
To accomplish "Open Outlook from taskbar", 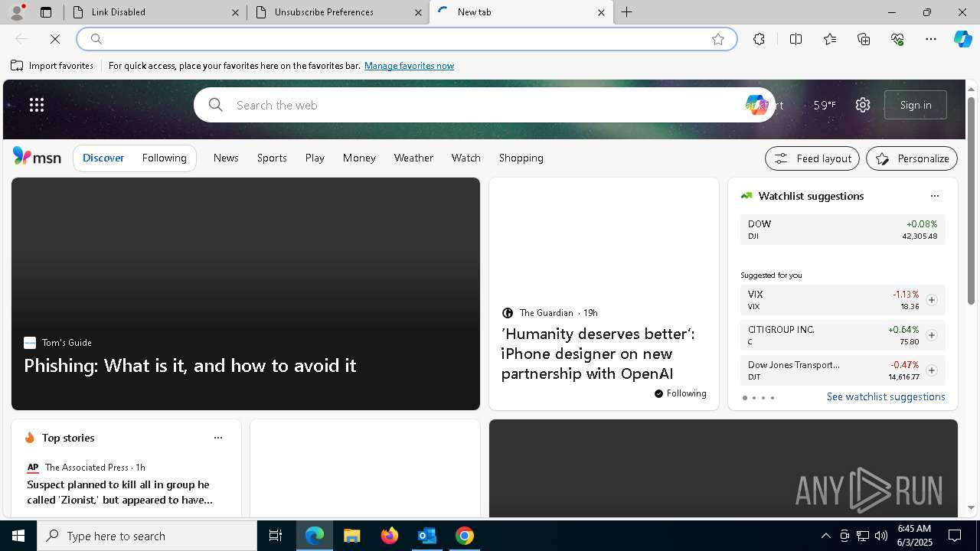I will (426, 536).
